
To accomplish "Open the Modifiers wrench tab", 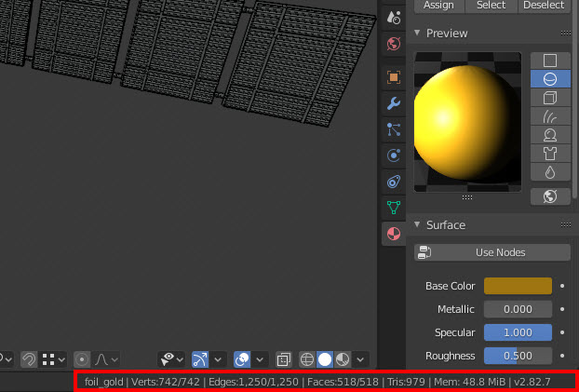I will (394, 103).
